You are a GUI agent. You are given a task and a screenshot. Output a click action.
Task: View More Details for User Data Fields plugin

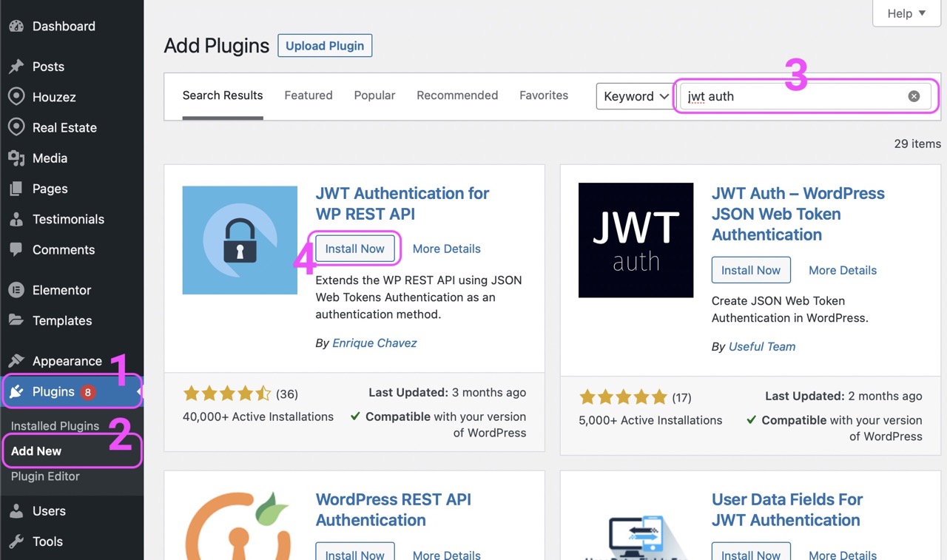click(843, 555)
